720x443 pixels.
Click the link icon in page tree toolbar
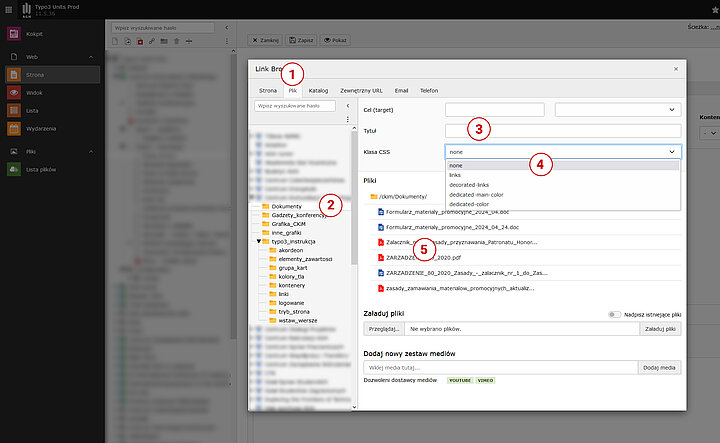(152, 41)
